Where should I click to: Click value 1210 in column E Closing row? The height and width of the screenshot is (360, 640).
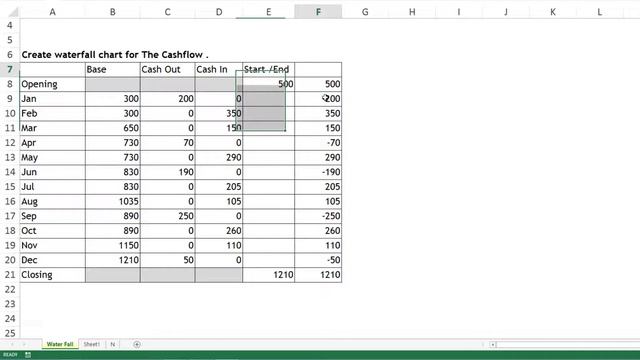(x=269, y=275)
